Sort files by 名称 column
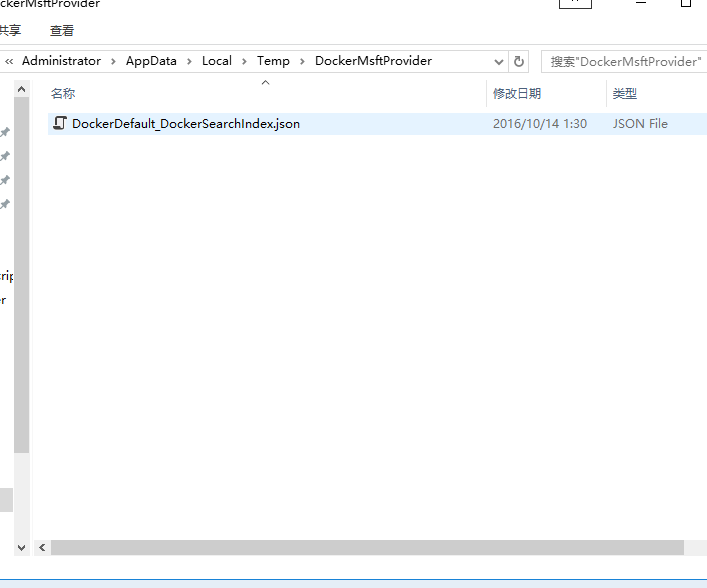Screen dimensions: 707x588 tap(63, 94)
